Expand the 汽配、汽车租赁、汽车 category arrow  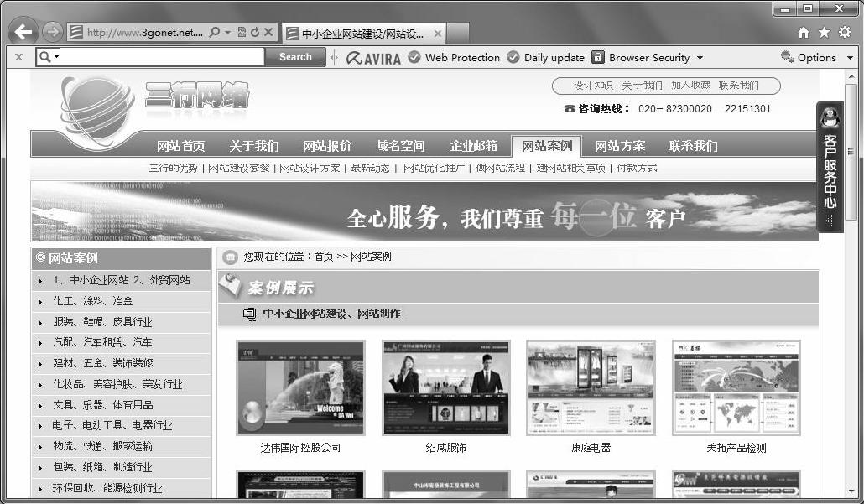click(x=40, y=343)
